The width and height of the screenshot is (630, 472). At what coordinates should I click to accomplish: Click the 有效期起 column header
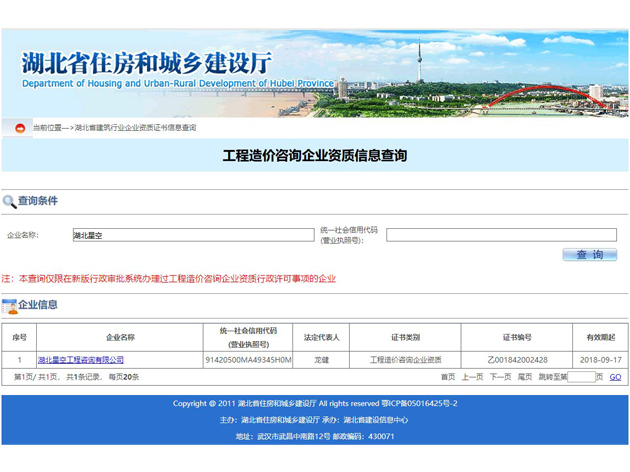601,337
